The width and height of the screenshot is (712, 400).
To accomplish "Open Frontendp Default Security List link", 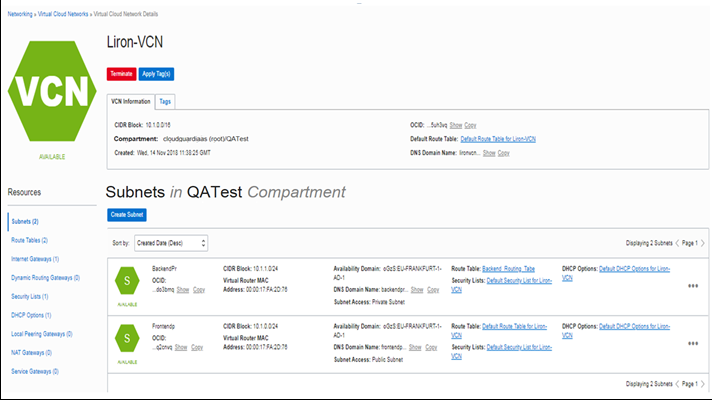I will (519, 347).
